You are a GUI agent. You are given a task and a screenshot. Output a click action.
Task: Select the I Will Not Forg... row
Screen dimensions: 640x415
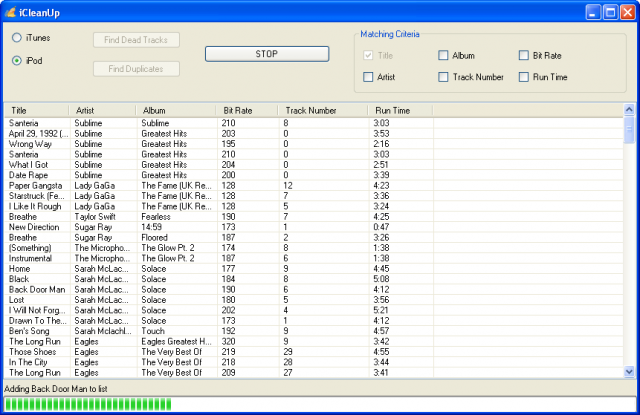pos(314,311)
